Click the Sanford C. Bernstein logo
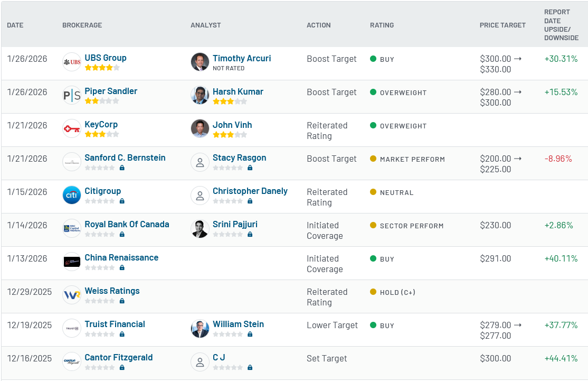The image size is (588, 381). pyautogui.click(x=72, y=162)
